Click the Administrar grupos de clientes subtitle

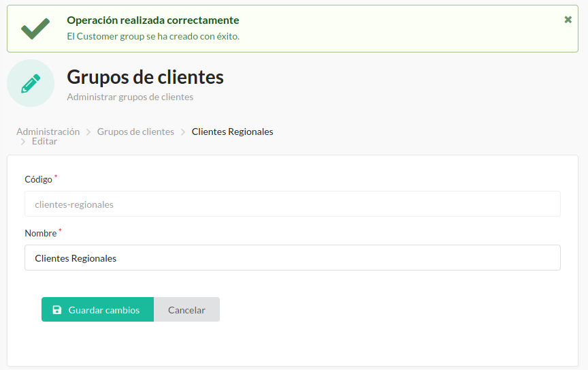coord(130,97)
